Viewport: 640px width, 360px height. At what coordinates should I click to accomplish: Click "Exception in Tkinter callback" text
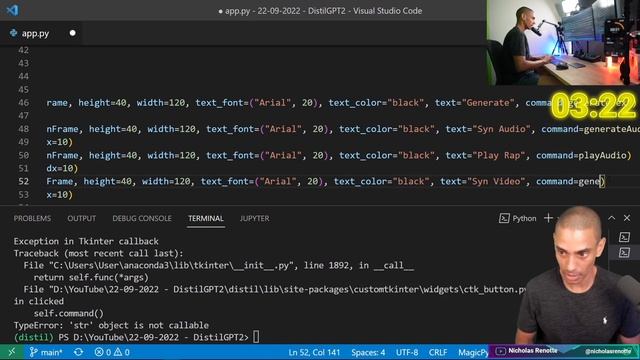coord(86,241)
